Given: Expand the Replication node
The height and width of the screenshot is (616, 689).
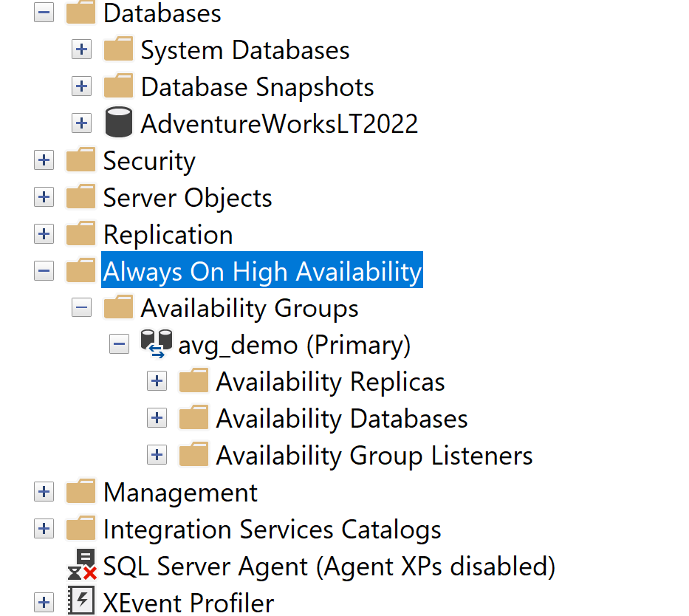Looking at the screenshot, I should click(44, 234).
